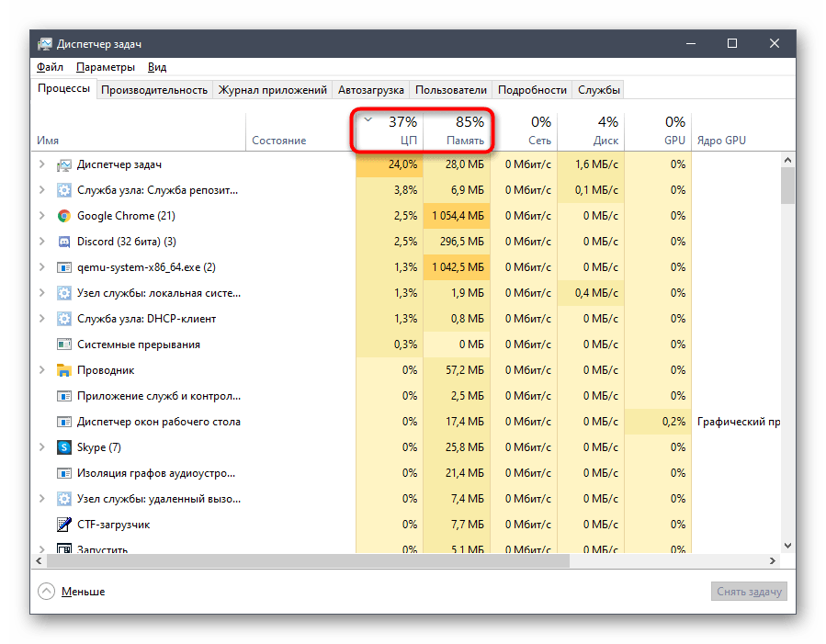Click the qemu-system-x86_64.exe process icon

click(64, 267)
